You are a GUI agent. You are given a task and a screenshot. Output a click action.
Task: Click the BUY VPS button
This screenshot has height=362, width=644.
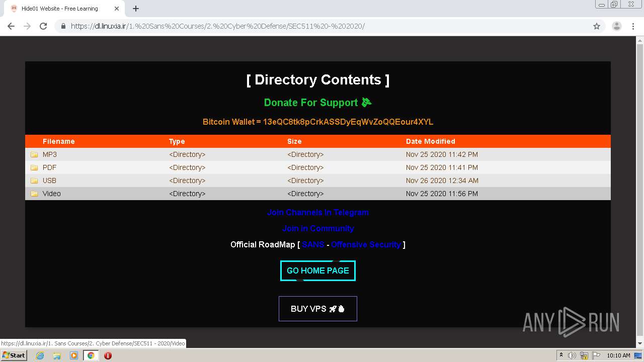point(318,309)
